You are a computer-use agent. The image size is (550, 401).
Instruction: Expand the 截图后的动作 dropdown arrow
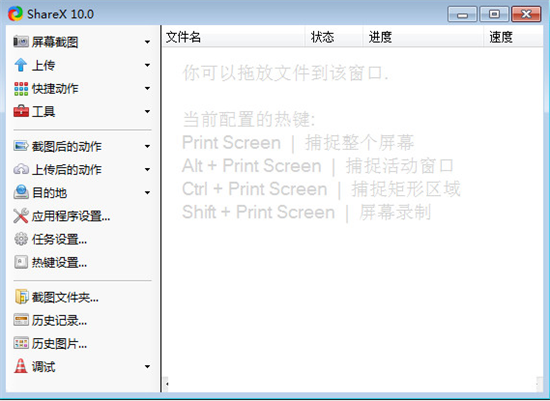pyautogui.click(x=147, y=146)
